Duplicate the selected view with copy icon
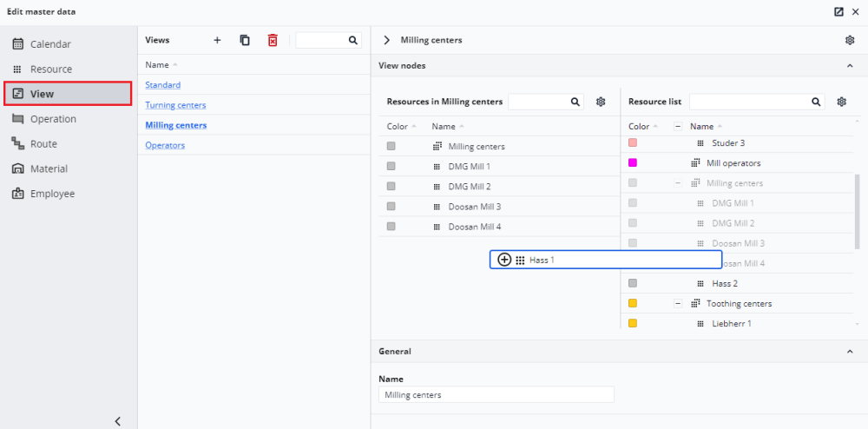868x429 pixels. 245,41
